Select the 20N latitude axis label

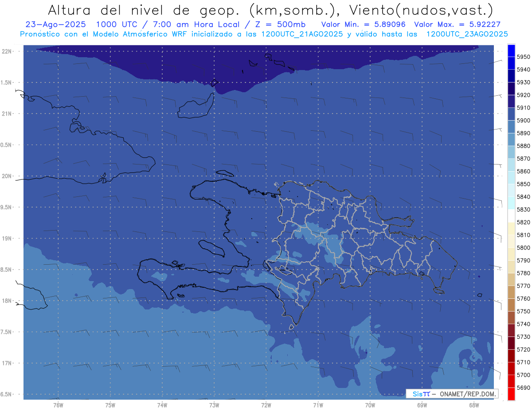tap(7, 176)
